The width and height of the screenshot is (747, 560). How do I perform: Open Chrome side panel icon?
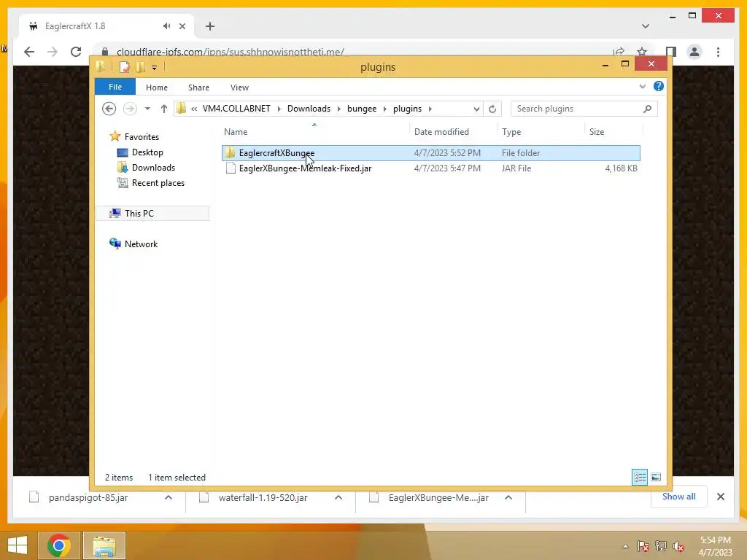pyautogui.click(x=671, y=52)
